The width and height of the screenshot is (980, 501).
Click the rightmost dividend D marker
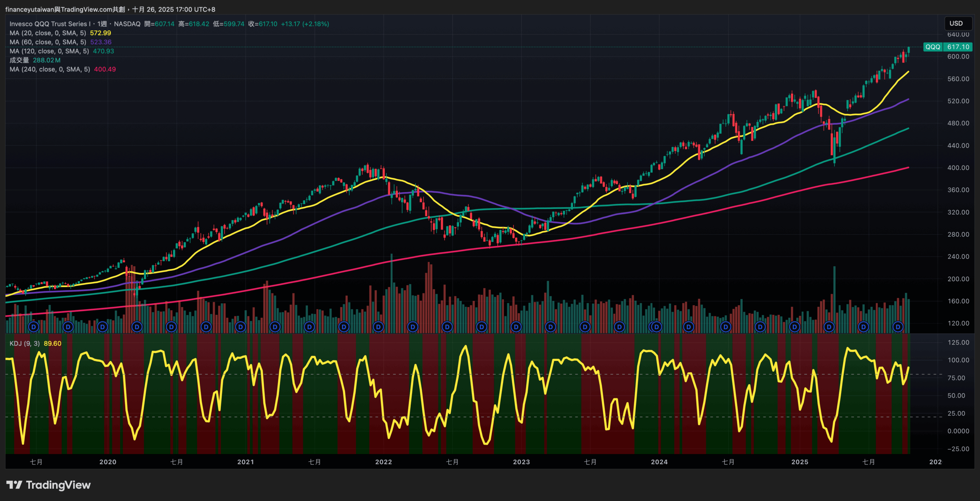(898, 327)
